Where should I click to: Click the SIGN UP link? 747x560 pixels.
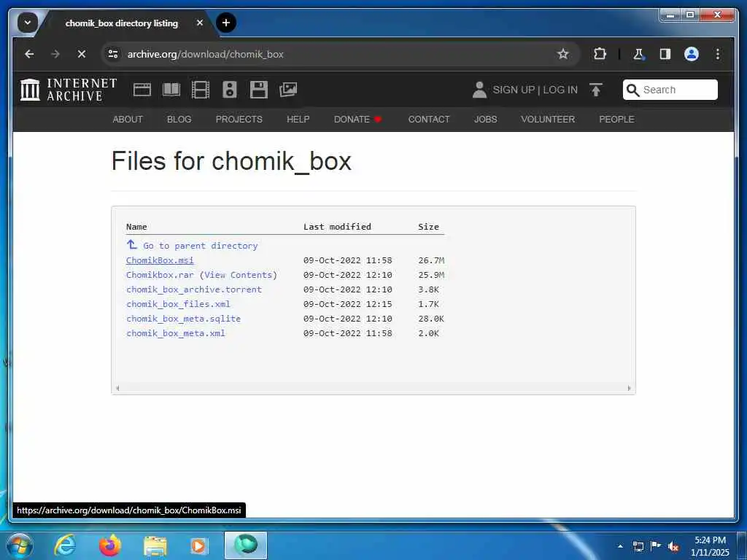(514, 90)
